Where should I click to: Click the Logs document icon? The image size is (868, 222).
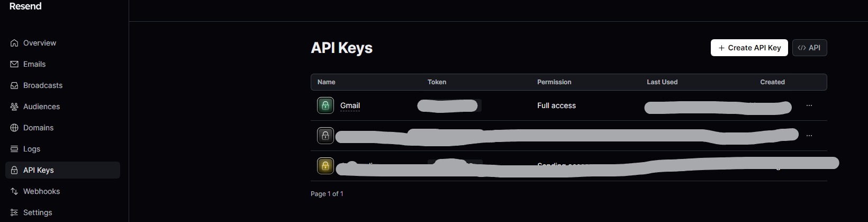click(x=14, y=149)
